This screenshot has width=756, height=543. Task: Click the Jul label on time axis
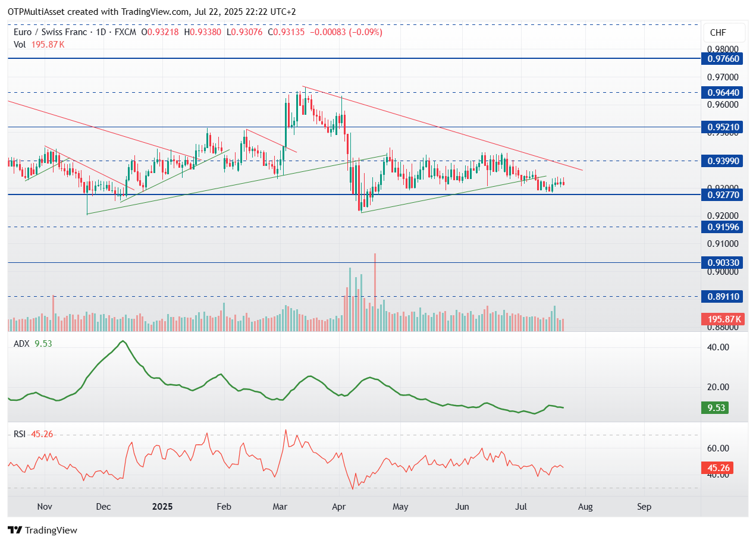pos(521,507)
